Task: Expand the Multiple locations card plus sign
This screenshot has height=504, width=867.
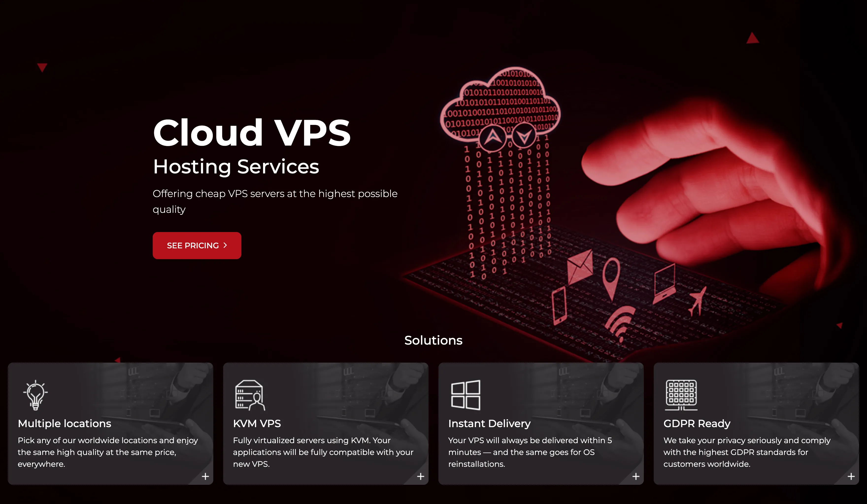Action: click(x=205, y=476)
